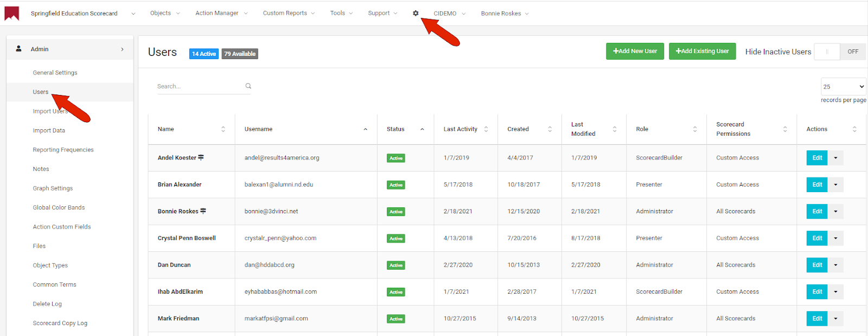
Task: Select General Settings in the sidebar
Action: tap(55, 73)
